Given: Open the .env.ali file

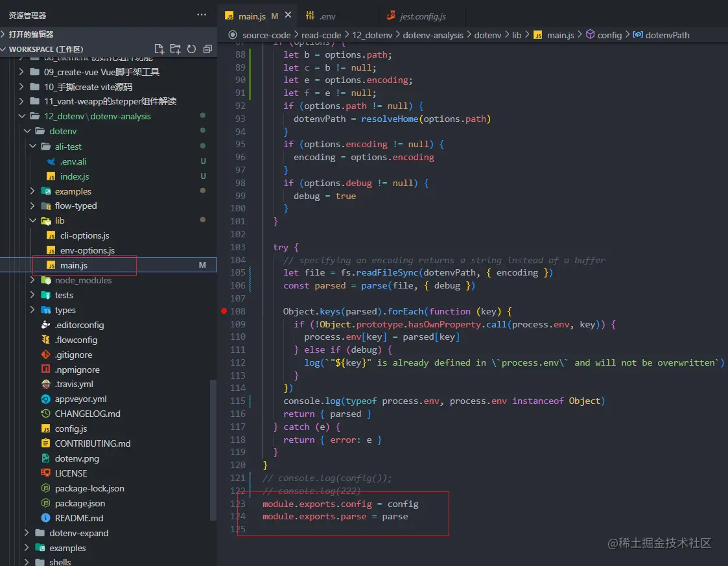Looking at the screenshot, I should 73,161.
